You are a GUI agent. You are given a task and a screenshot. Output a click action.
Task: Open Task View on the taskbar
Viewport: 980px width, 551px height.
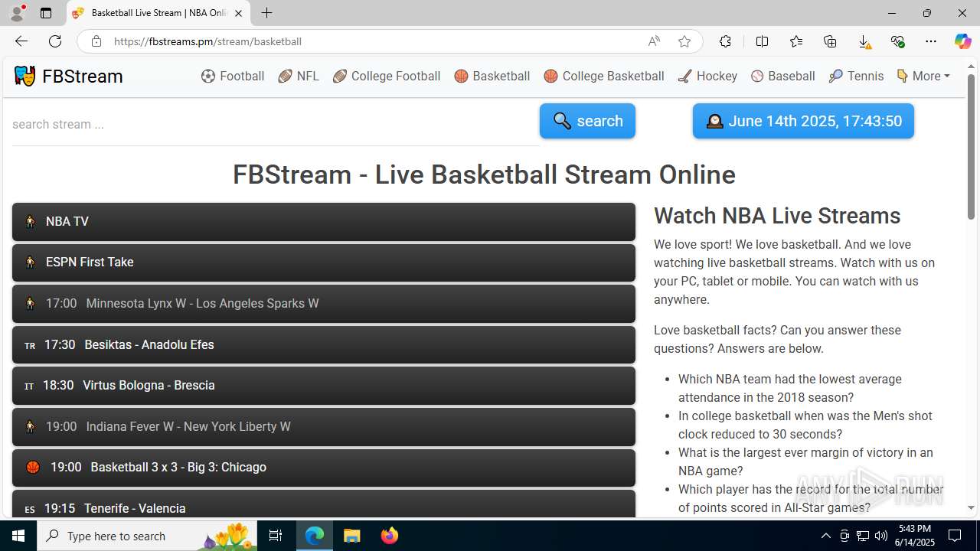276,536
